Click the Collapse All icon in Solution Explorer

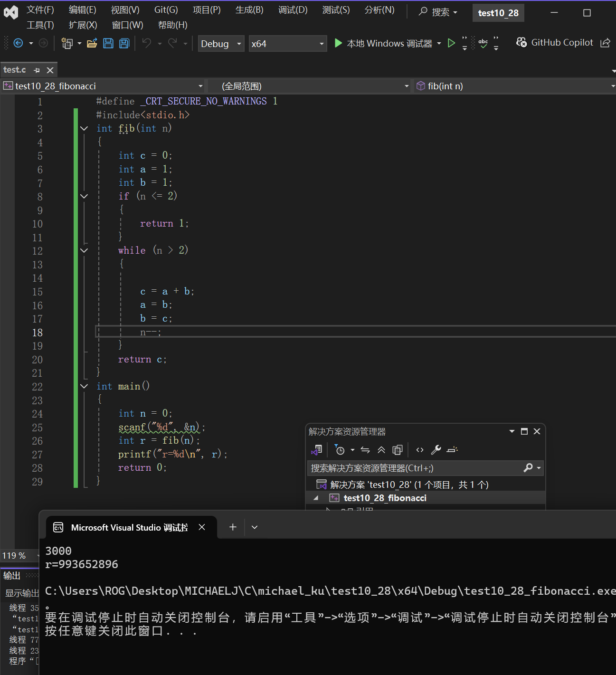381,449
